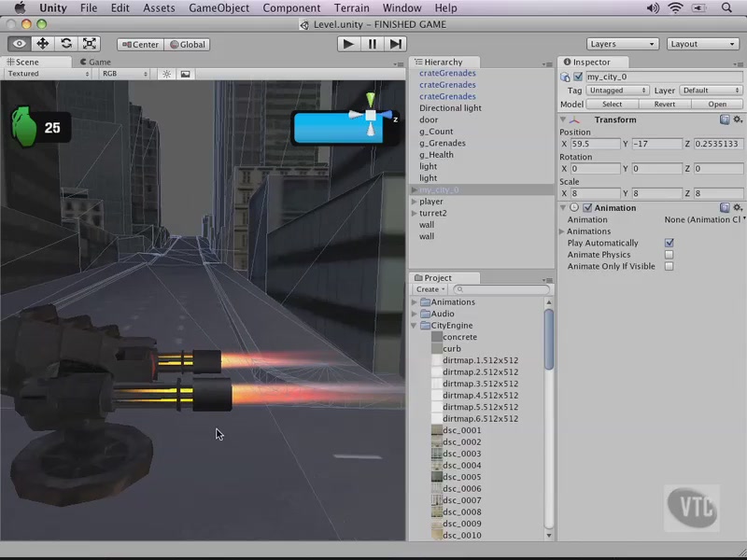This screenshot has height=560, width=747.
Task: Open the Transform component help icon
Action: click(725, 119)
